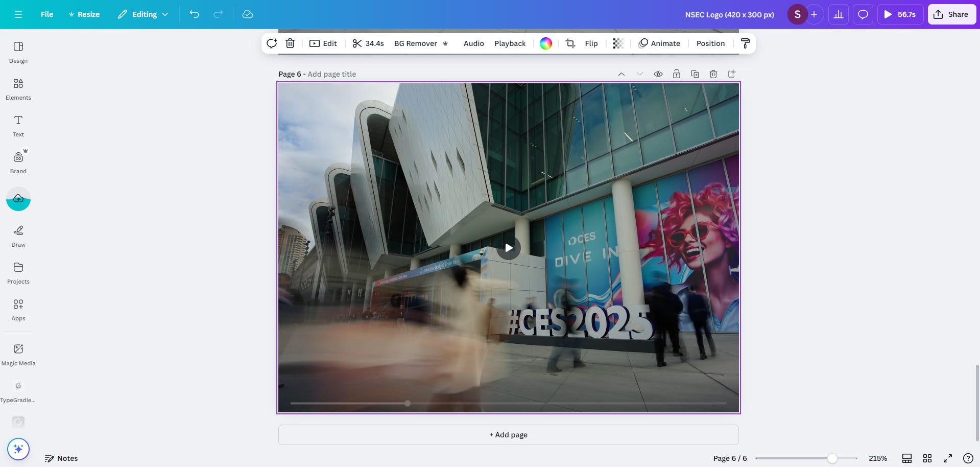Copy style with paint roller icon

(745, 43)
